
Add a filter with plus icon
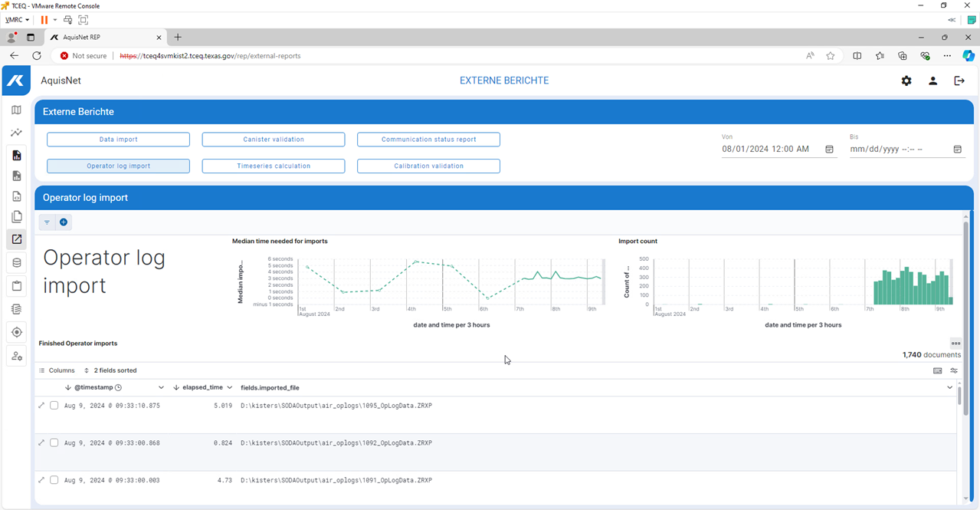coord(64,222)
